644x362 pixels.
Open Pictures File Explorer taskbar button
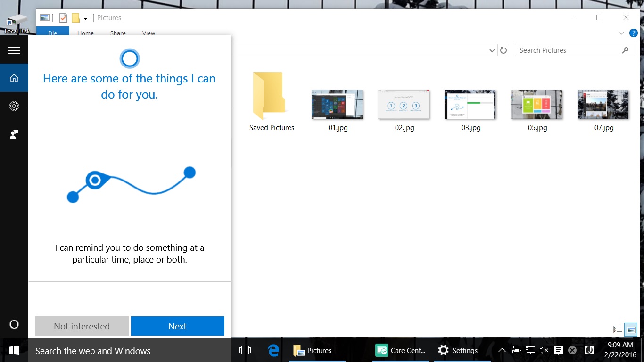point(318,350)
